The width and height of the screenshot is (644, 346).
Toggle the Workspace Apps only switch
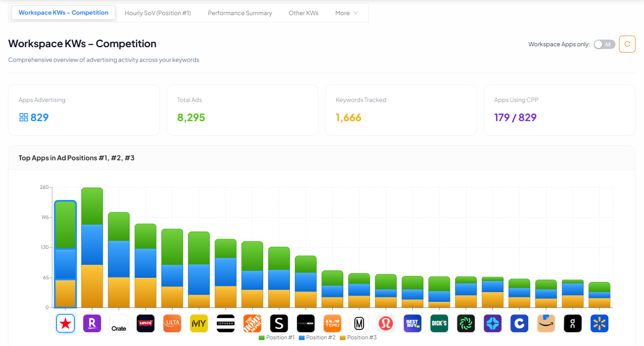click(604, 44)
